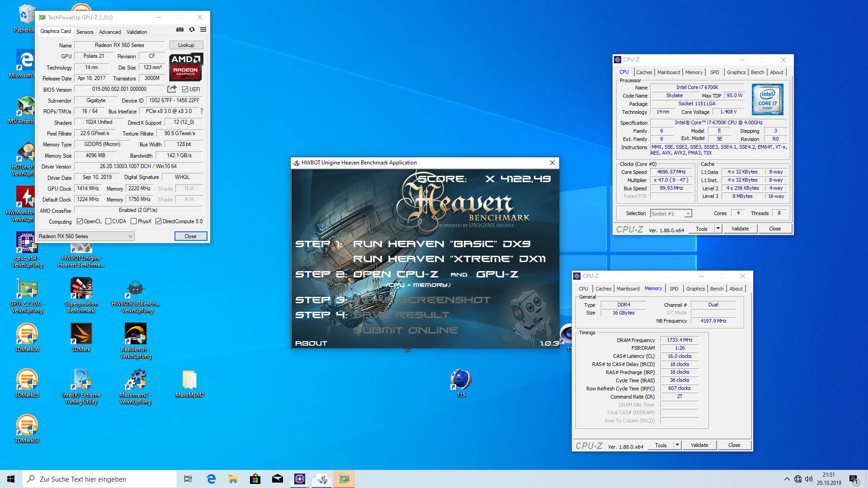Switch to Advanced tab in GPU-Z
The image size is (868, 488).
tap(110, 32)
